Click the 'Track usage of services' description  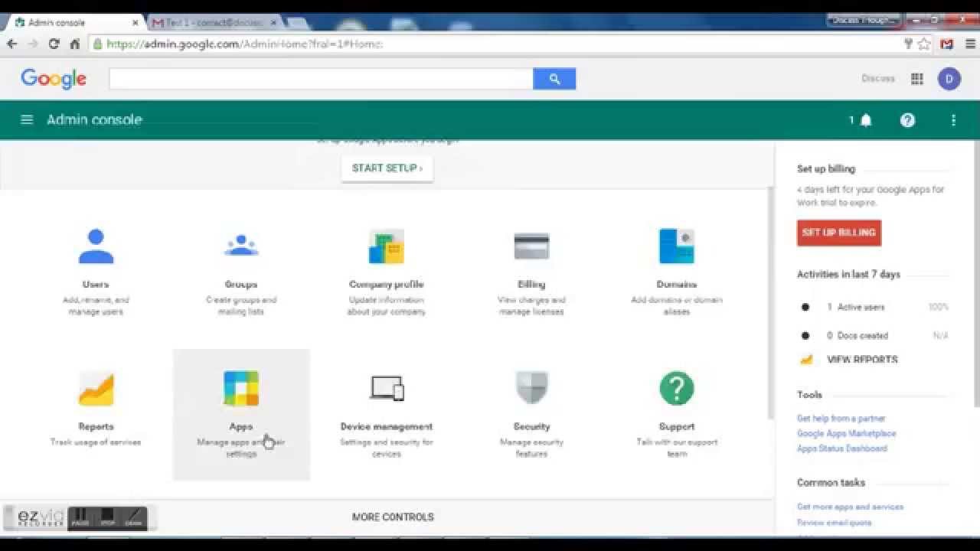pos(96,442)
